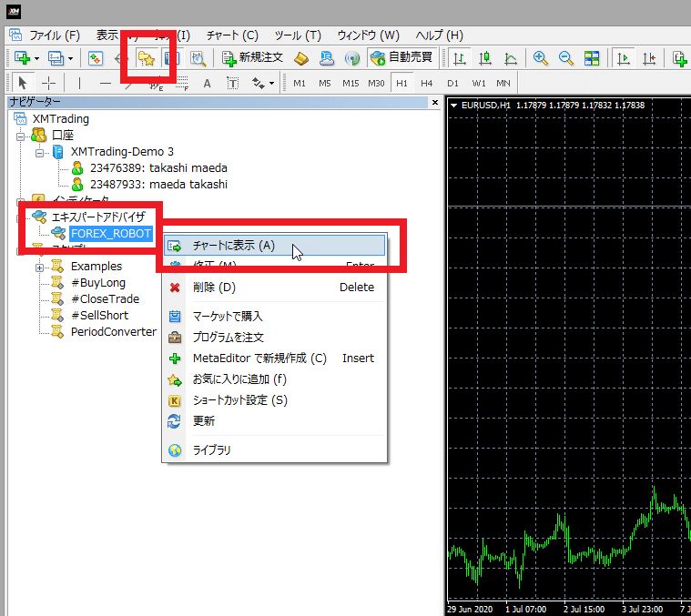This screenshot has width=691, height=616.
Task: Choose MetaEditor で新規作成 (C)
Action: click(x=274, y=358)
